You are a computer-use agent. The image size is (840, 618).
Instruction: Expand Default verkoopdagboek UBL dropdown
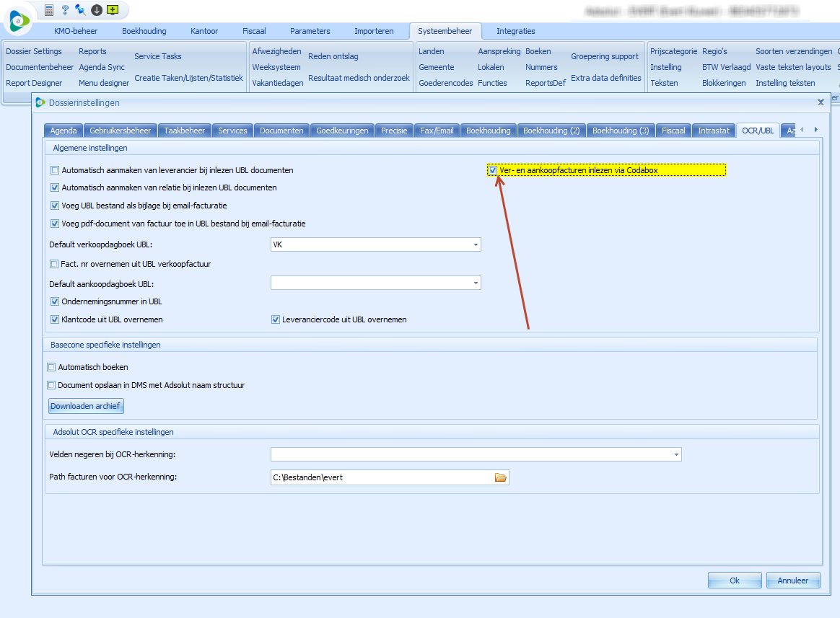pyautogui.click(x=476, y=245)
